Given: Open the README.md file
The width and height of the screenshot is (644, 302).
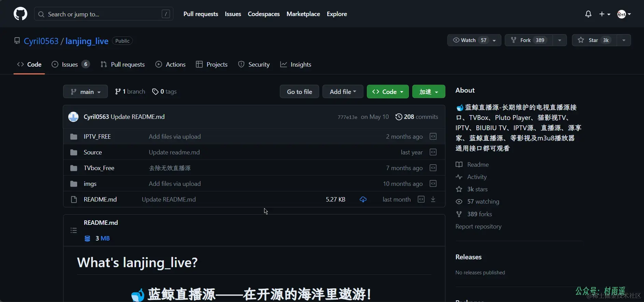Looking at the screenshot, I should click(100, 200).
